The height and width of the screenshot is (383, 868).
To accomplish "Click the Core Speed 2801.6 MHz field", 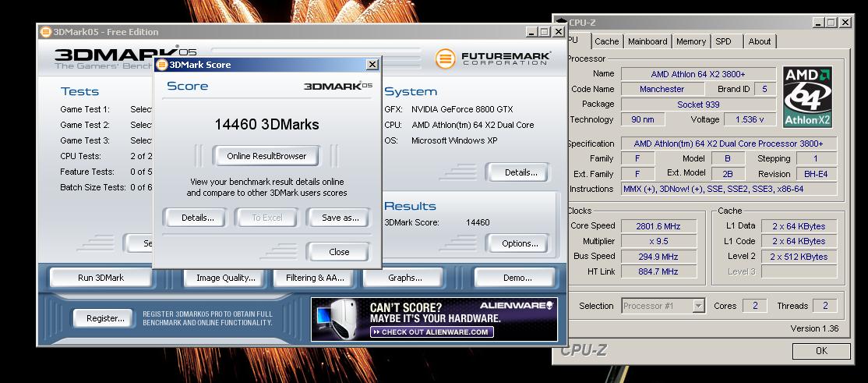I will click(658, 226).
